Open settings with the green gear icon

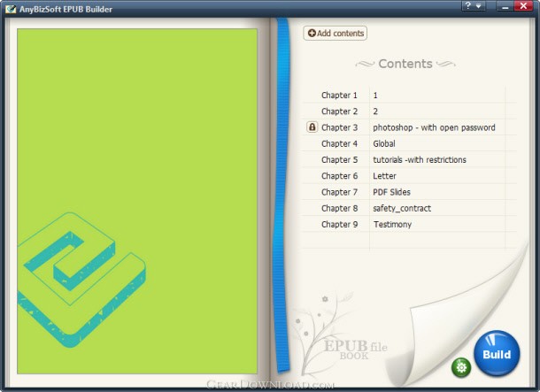[461, 367]
